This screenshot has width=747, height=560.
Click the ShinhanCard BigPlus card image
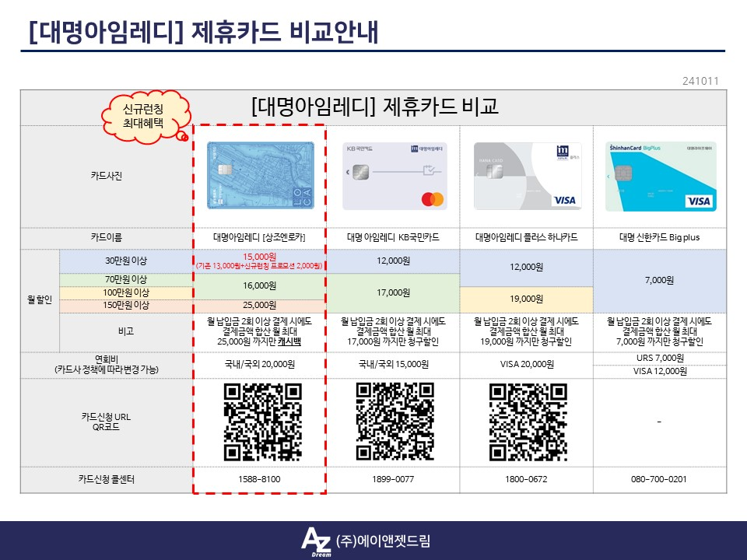[x=661, y=177]
